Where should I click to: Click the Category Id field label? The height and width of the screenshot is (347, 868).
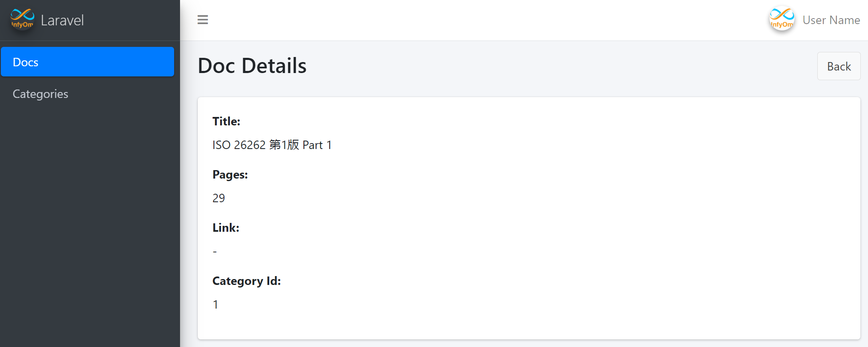[x=246, y=281]
